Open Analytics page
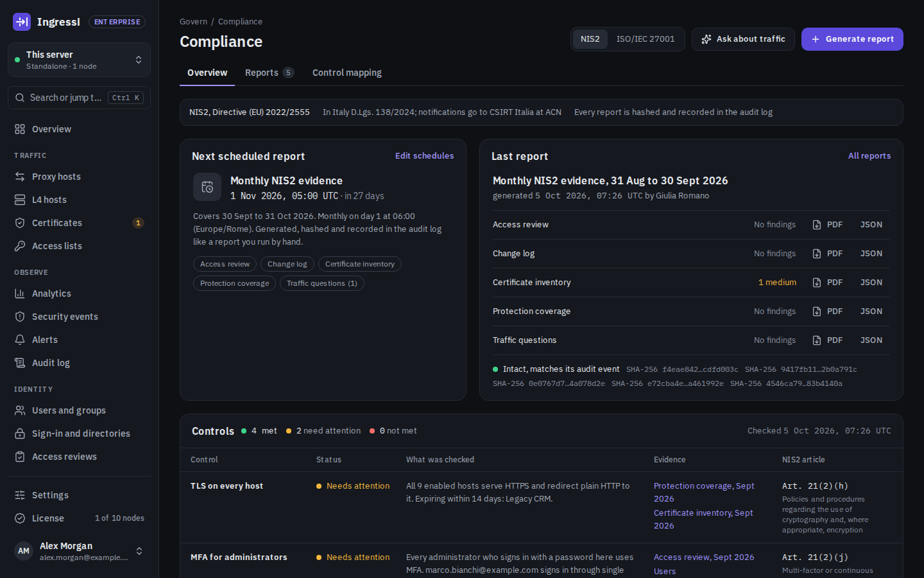Viewport: 924px width, 578px height. pyautogui.click(x=79, y=293)
